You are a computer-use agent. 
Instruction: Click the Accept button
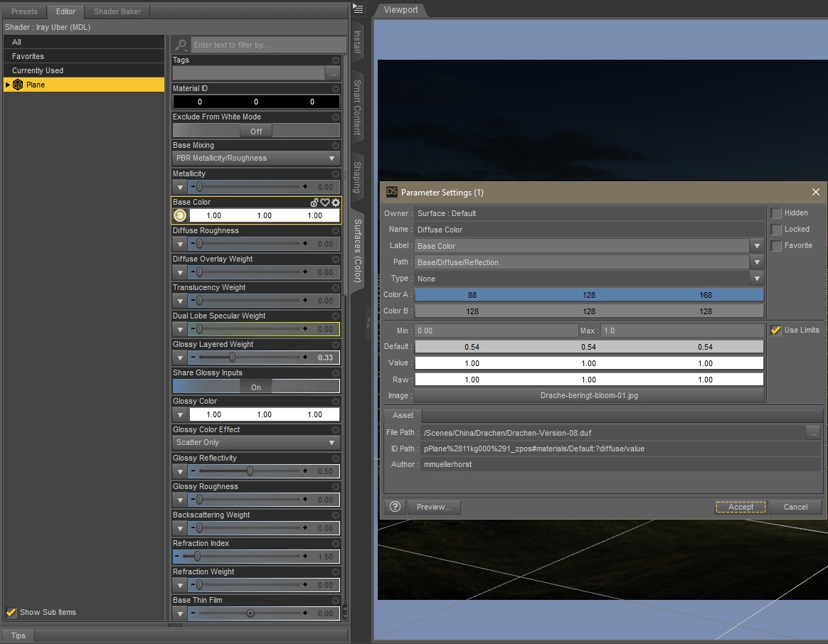tap(741, 507)
